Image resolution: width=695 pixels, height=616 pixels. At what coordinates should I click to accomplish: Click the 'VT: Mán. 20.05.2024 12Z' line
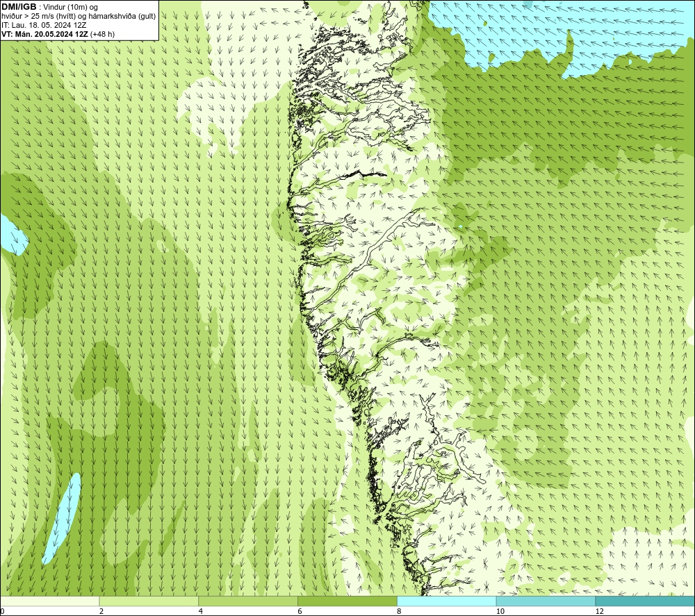[x=44, y=34]
